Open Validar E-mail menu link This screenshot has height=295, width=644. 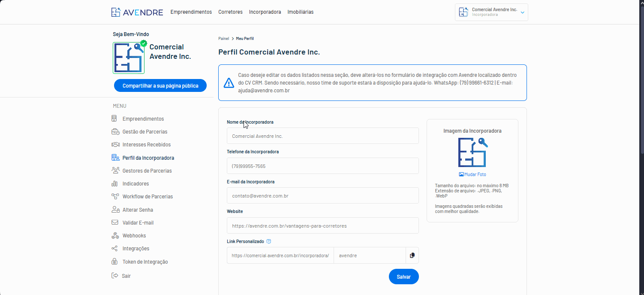138,222
